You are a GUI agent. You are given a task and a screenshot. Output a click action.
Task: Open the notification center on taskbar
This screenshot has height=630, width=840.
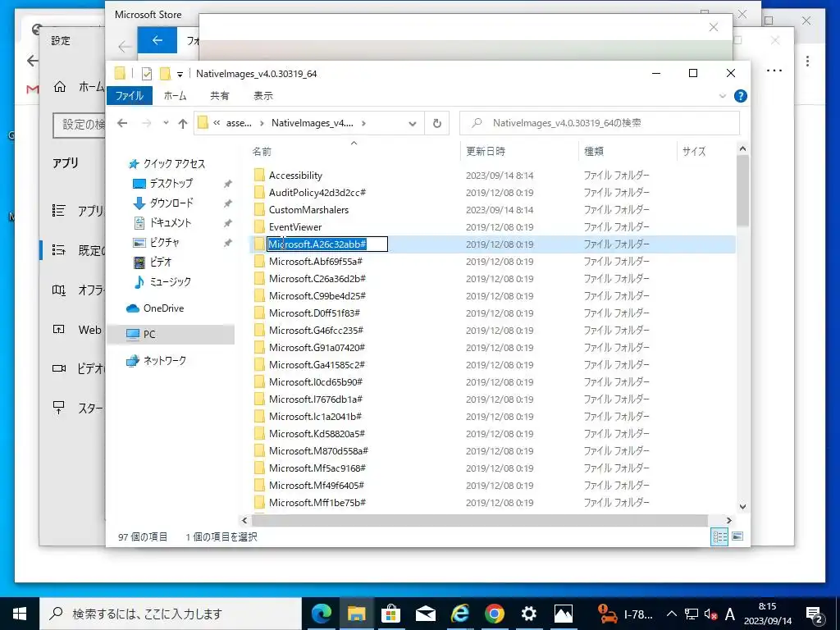click(x=815, y=614)
